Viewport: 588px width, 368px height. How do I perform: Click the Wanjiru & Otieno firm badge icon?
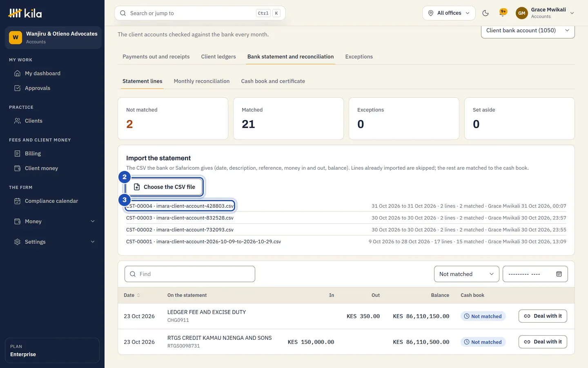(x=16, y=38)
